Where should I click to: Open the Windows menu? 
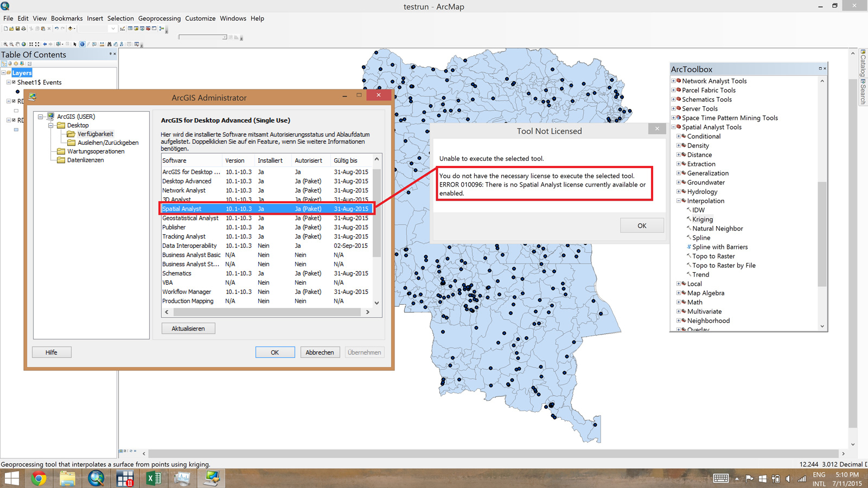pyautogui.click(x=233, y=18)
